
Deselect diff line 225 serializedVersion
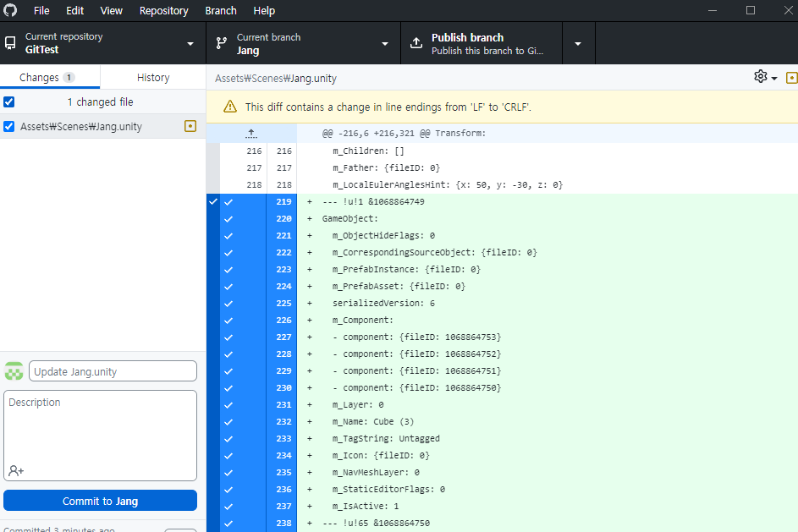(x=228, y=303)
